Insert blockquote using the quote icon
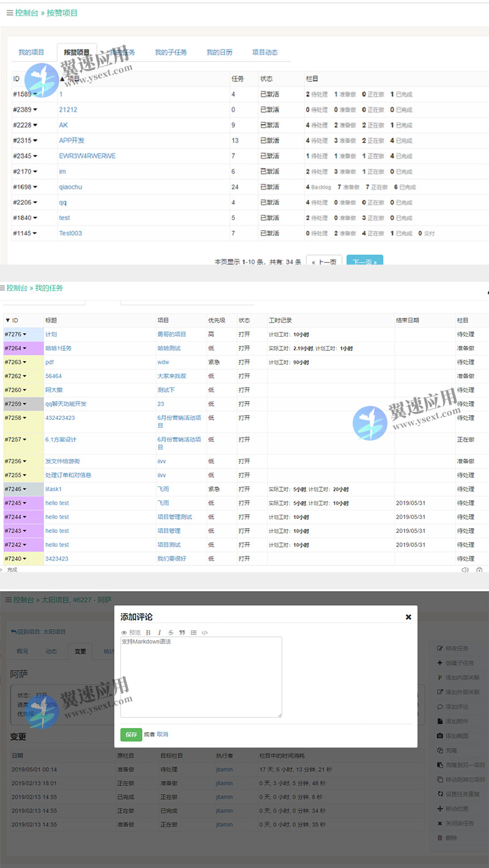489x868 pixels. (182, 633)
